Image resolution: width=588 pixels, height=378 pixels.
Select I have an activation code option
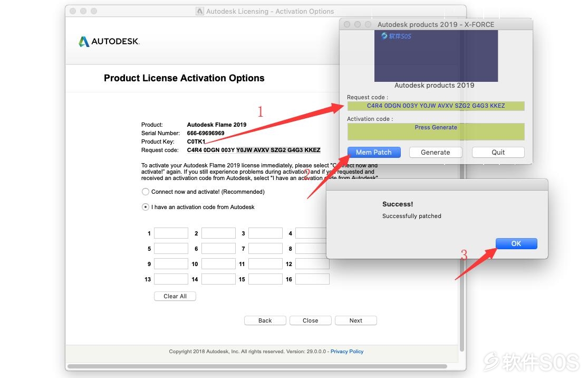[146, 207]
